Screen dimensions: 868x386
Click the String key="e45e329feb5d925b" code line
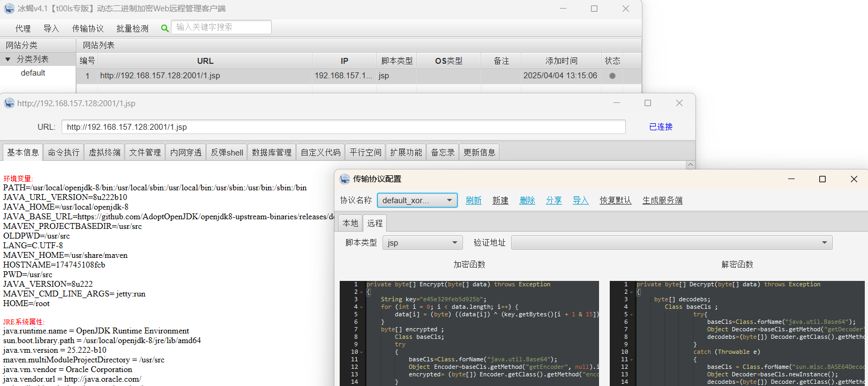click(433, 300)
